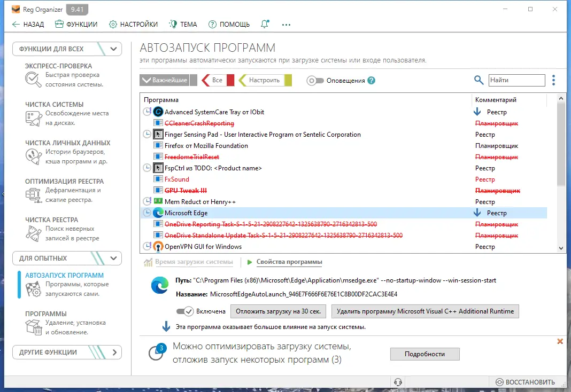Viewport: 571px width, 392px height.
Task: Open ПРОГРАММЫ uninstall tool
Action: pyautogui.click(x=65, y=323)
